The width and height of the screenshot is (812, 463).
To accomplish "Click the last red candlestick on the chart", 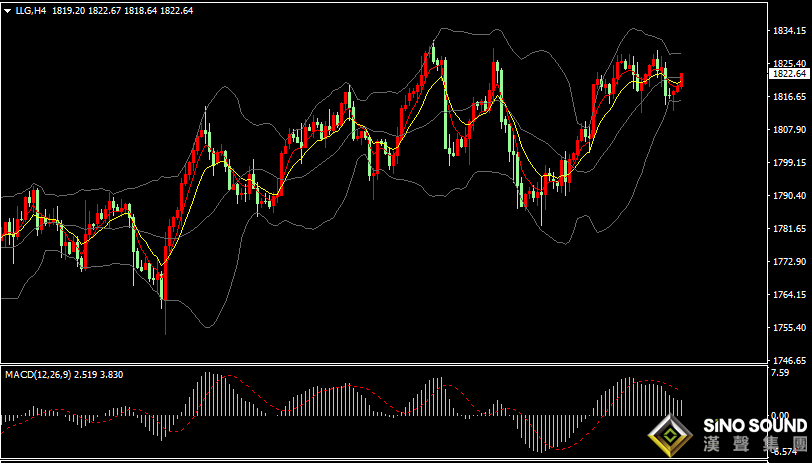I will pyautogui.click(x=682, y=80).
